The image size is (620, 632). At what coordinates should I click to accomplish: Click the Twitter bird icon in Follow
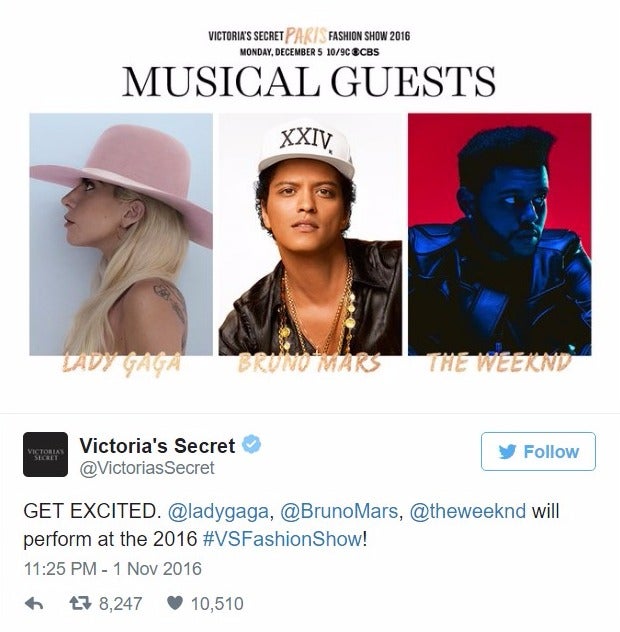click(507, 451)
